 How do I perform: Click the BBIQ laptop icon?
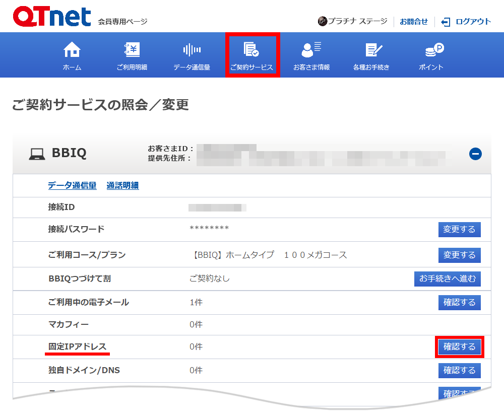coord(37,154)
